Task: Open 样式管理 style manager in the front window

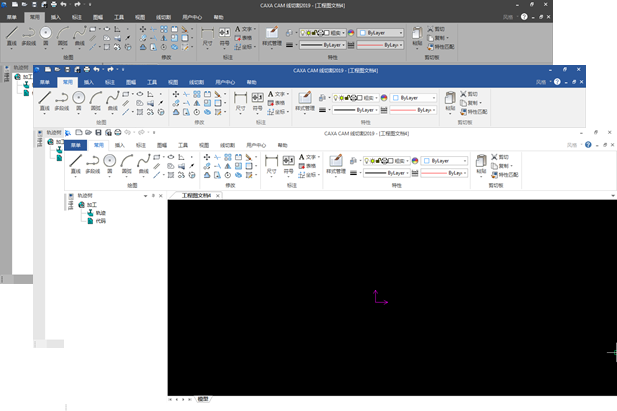Action: (x=336, y=165)
